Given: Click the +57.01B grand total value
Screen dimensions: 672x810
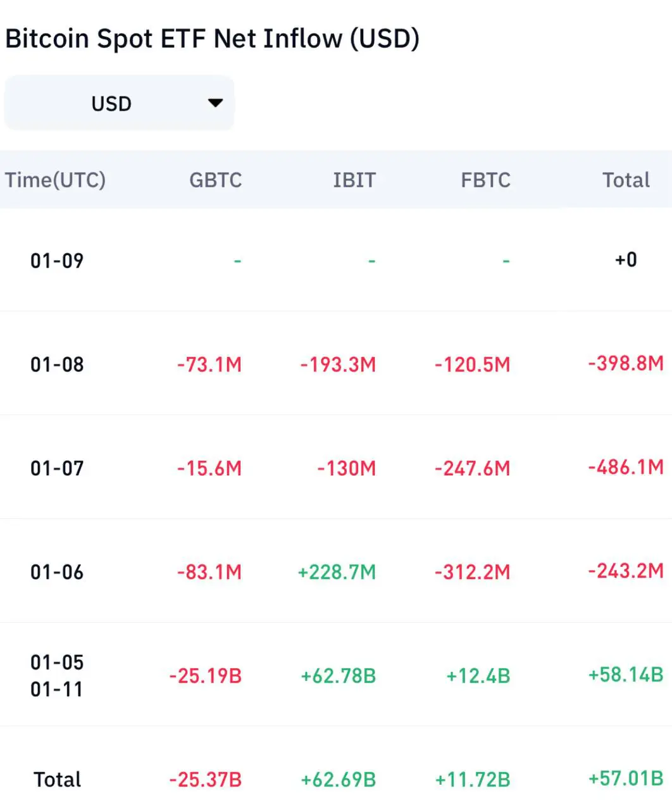Looking at the screenshot, I should pos(626,778).
